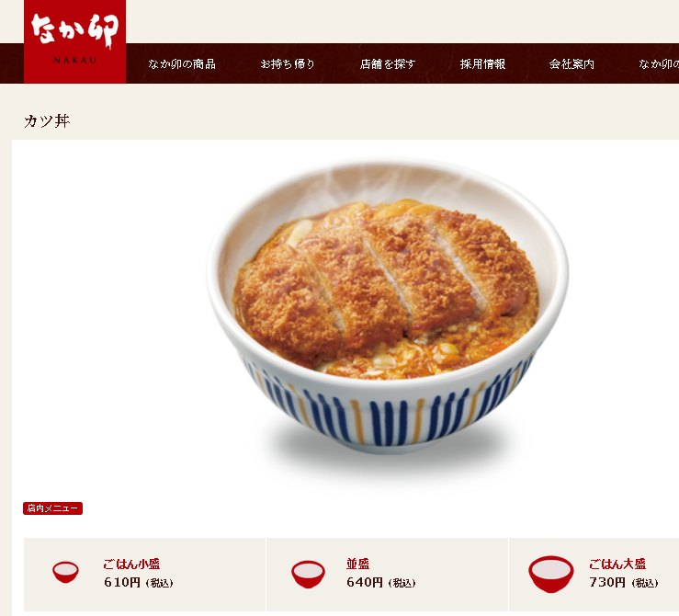Select the large bowl icon for ごはん大盛
This screenshot has height=616, width=679.
click(x=550, y=574)
